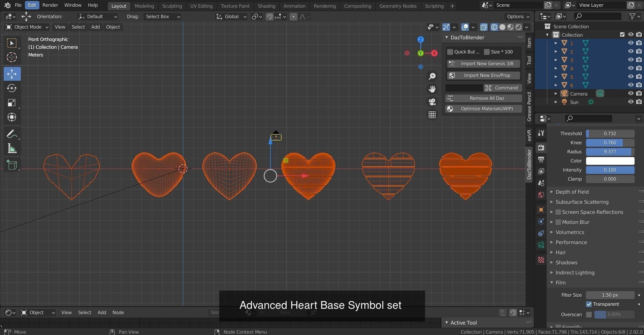Select the Annotate tool
Image resolution: width=644 pixels, height=335 pixels.
coord(12,134)
